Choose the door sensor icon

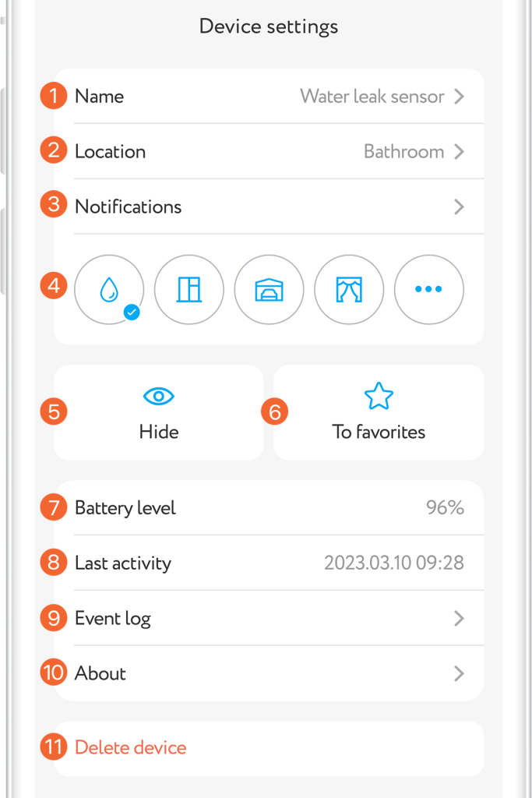click(189, 290)
